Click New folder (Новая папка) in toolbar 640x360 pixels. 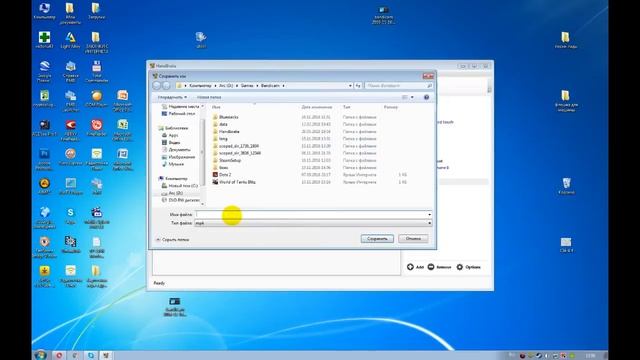click(x=209, y=97)
